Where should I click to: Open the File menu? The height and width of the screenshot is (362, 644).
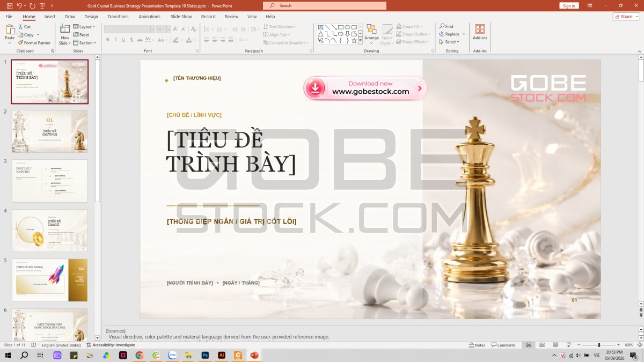coord(9,17)
